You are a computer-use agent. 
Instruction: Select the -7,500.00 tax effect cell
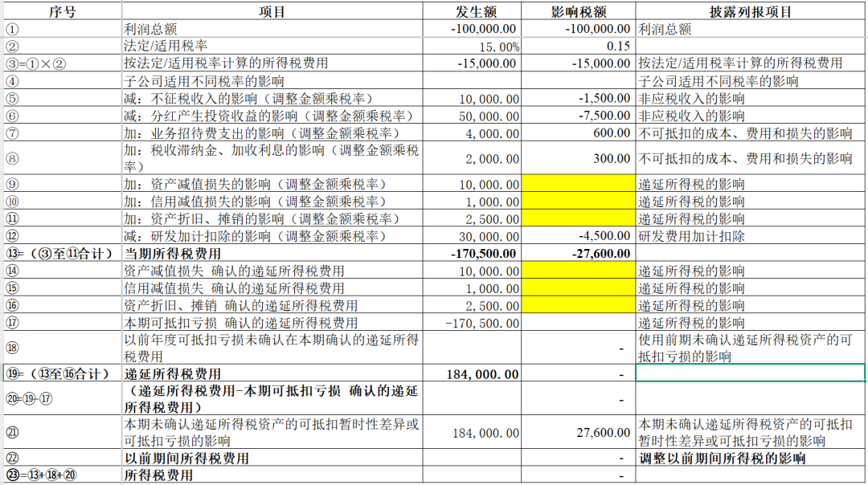pyautogui.click(x=579, y=116)
